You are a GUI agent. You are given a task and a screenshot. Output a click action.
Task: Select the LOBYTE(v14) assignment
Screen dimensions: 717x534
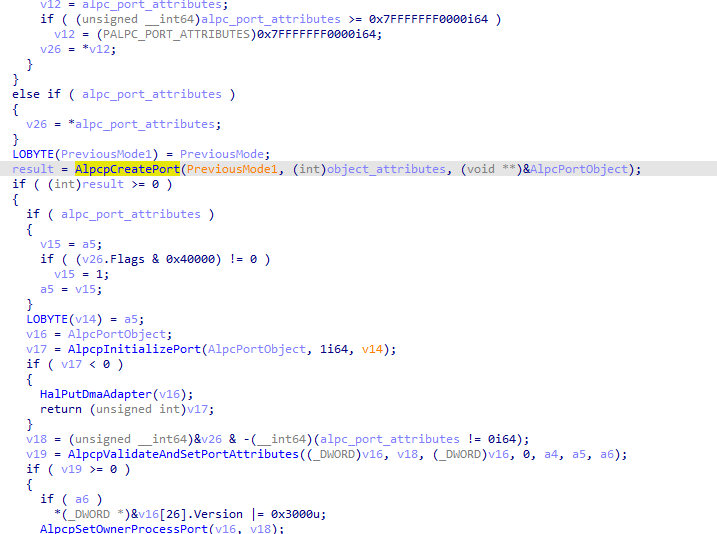click(x=85, y=319)
